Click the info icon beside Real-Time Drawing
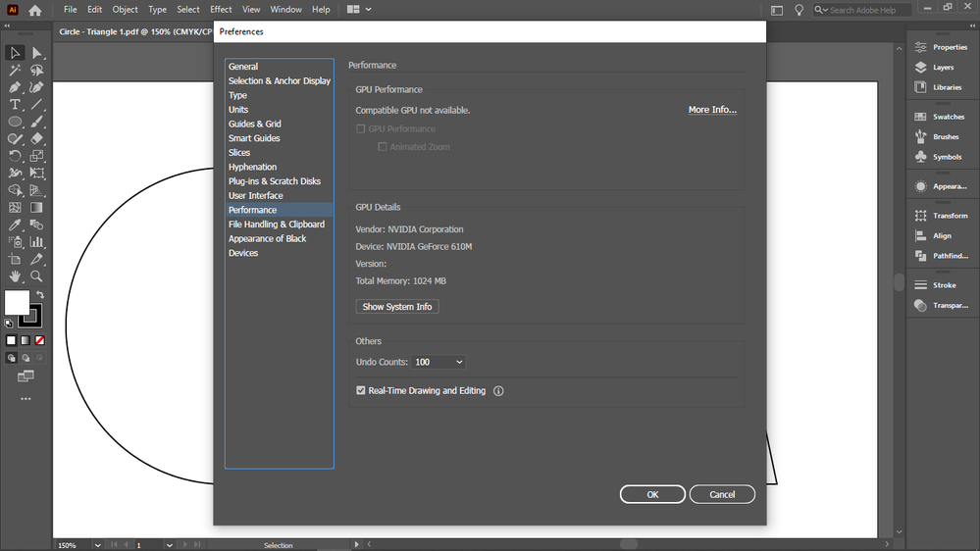This screenshot has height=551, width=980. coord(498,391)
